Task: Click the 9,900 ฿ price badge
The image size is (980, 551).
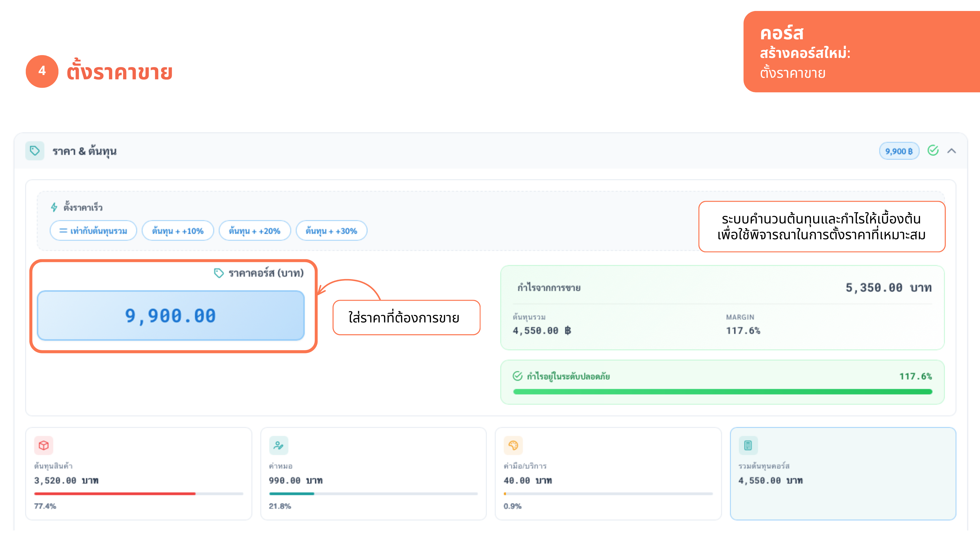Action: 899,151
